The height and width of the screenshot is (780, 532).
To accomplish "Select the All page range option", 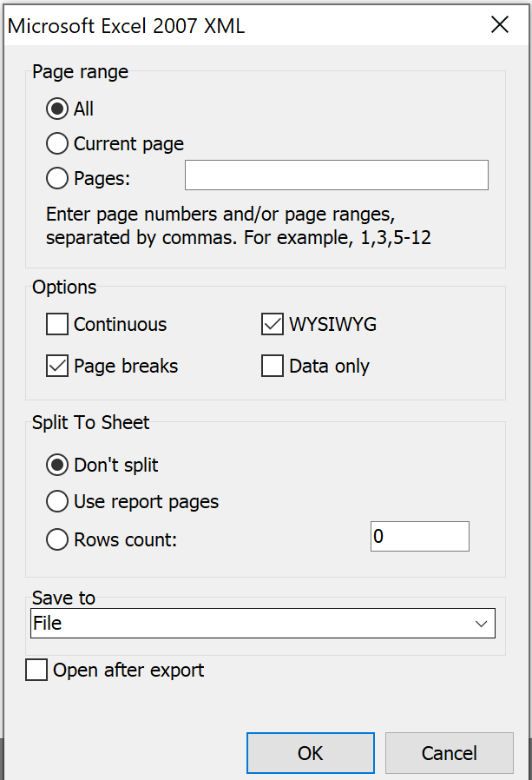I will coord(57,109).
